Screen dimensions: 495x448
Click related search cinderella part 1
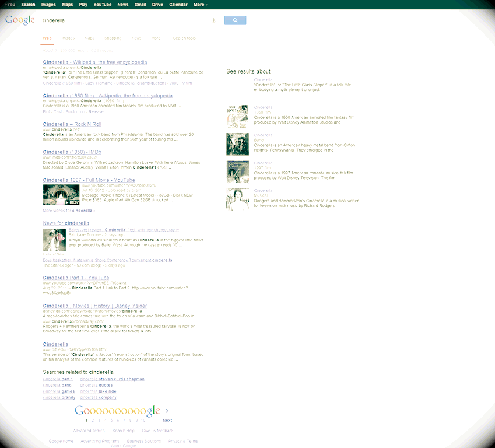58,379
